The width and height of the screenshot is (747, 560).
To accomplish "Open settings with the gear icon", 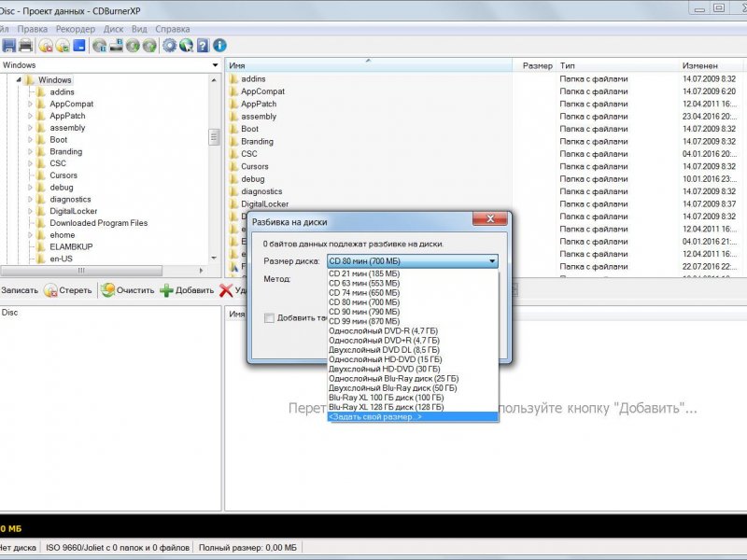I will (x=169, y=46).
